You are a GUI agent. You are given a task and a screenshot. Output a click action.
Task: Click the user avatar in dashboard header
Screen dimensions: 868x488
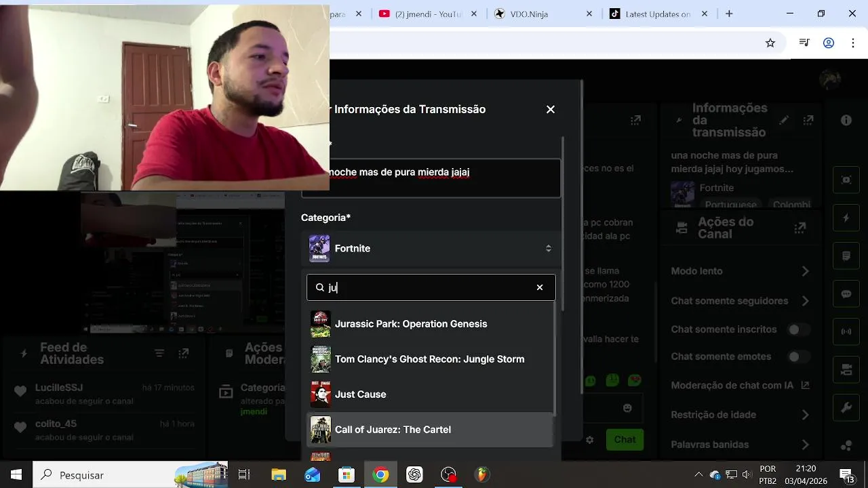pyautogui.click(x=830, y=79)
